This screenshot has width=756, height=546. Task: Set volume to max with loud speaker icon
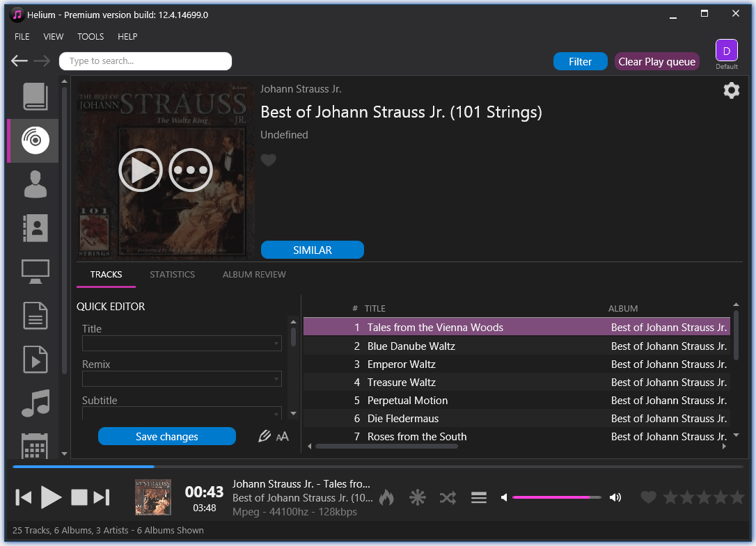point(615,497)
